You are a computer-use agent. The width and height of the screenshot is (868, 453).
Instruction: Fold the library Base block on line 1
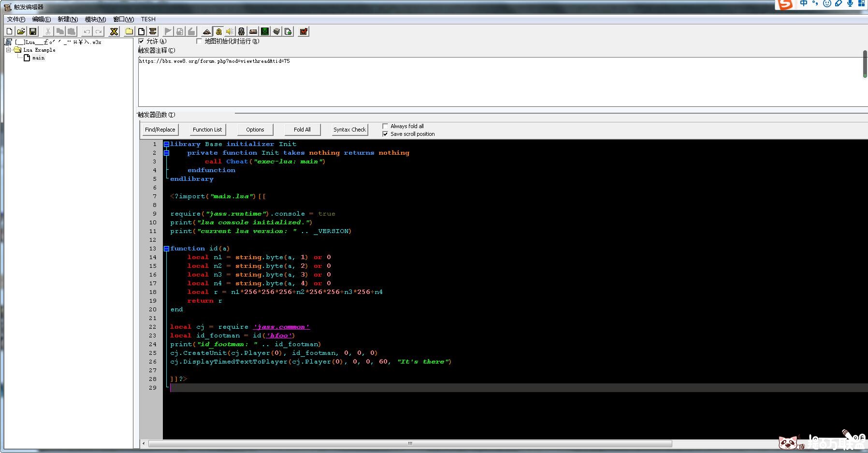click(x=166, y=144)
